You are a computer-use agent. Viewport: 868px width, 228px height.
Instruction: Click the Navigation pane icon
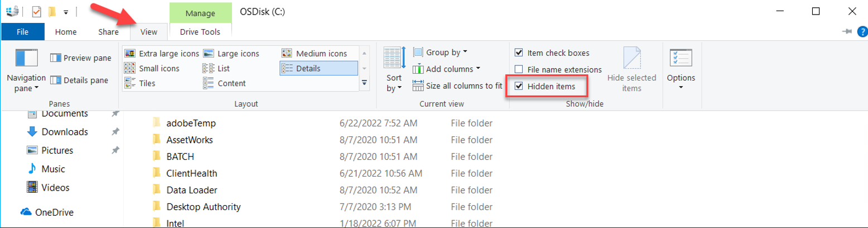[26, 59]
